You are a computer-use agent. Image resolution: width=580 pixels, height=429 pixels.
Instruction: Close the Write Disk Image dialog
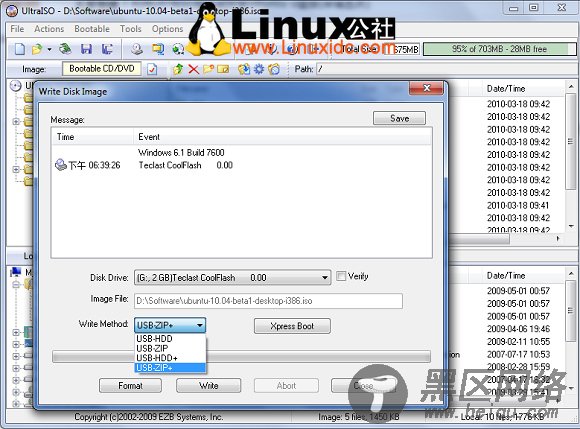click(x=426, y=88)
